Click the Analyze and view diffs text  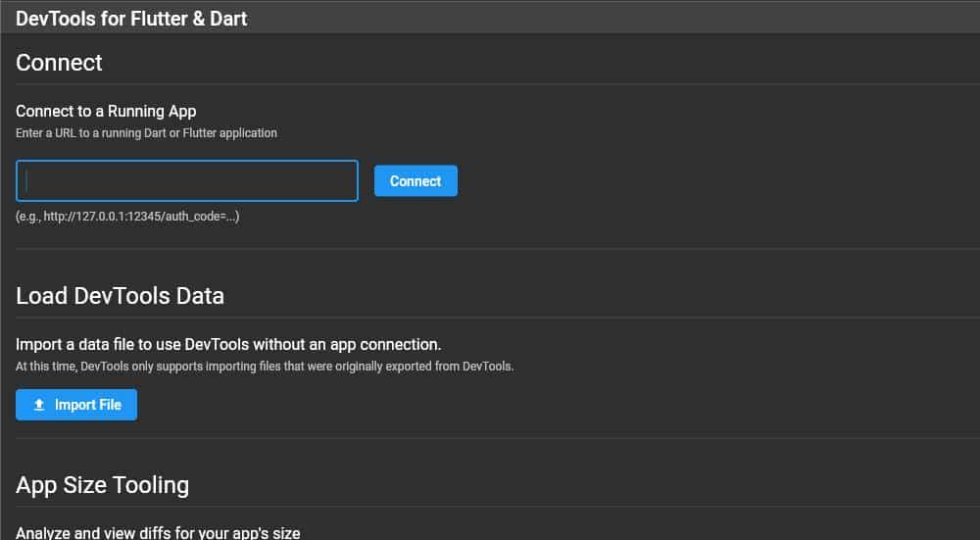(x=158, y=533)
